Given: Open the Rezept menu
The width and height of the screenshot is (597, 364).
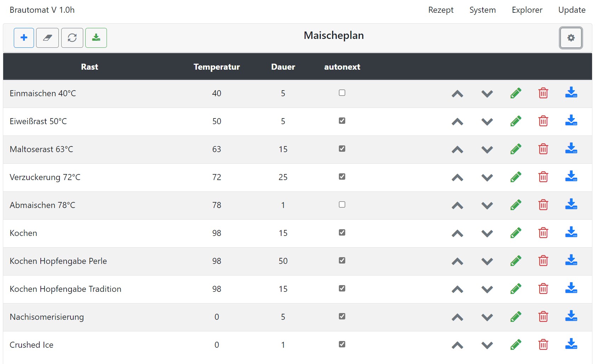Looking at the screenshot, I should click(440, 10).
